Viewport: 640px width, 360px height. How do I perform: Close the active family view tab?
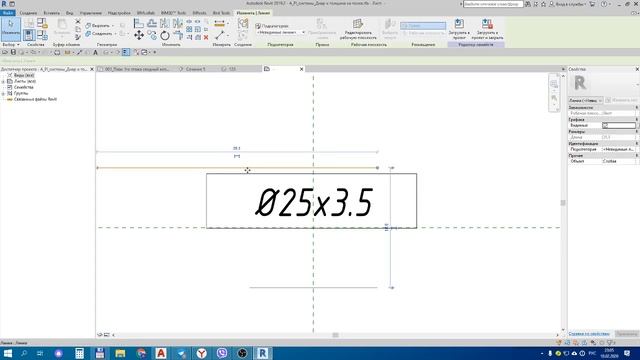point(302,69)
